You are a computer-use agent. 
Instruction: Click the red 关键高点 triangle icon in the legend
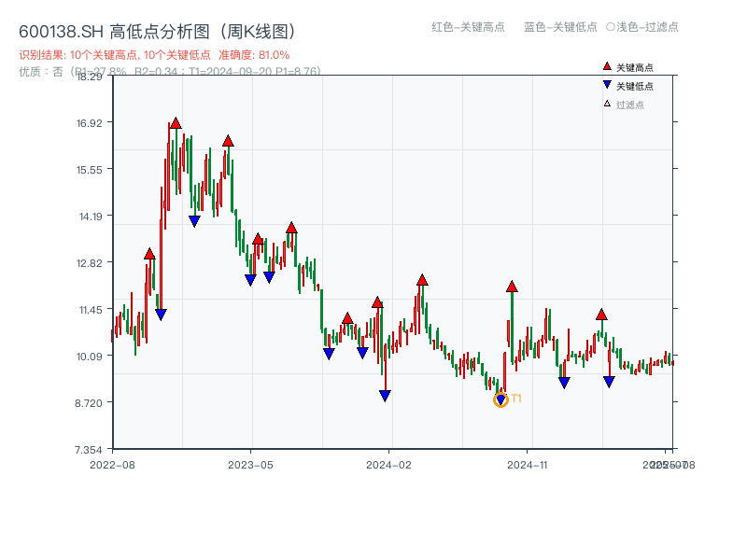tap(605, 65)
